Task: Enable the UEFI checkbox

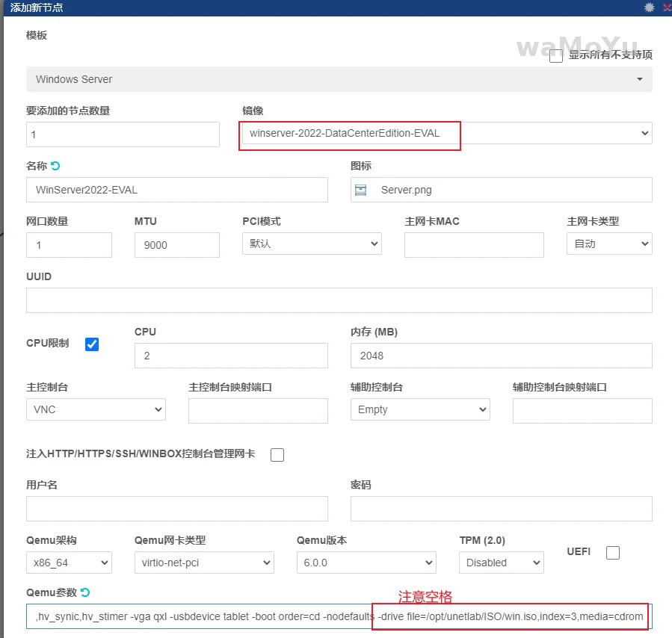Action: point(613,553)
